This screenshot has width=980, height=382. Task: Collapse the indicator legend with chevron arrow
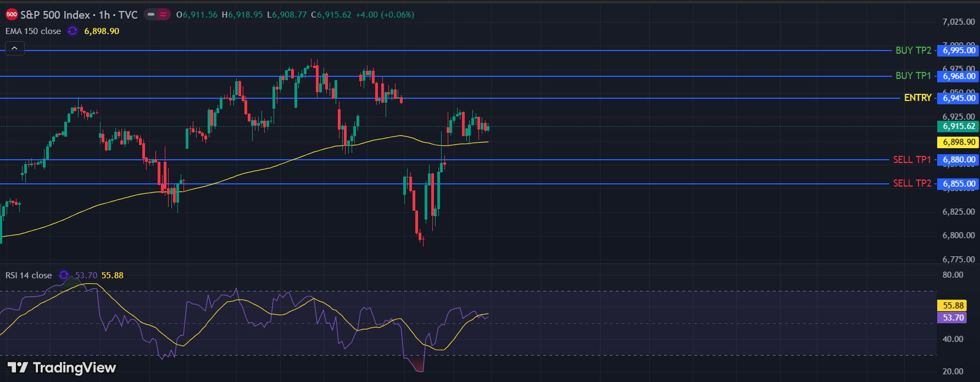15,48
